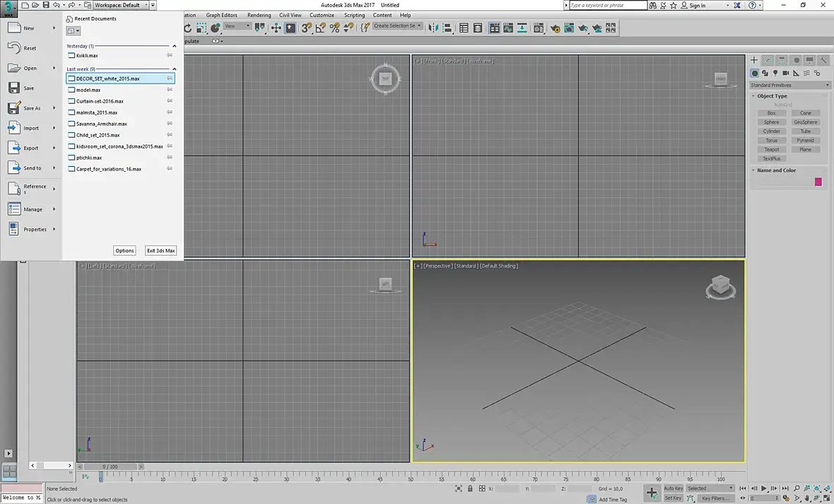
Task: Open Create Selection Set dropdown
Action: tap(397, 25)
